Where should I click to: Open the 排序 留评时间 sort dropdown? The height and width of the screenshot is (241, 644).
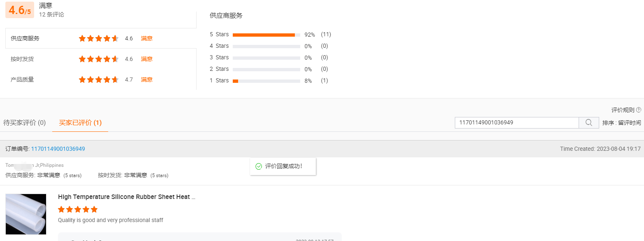pos(621,123)
